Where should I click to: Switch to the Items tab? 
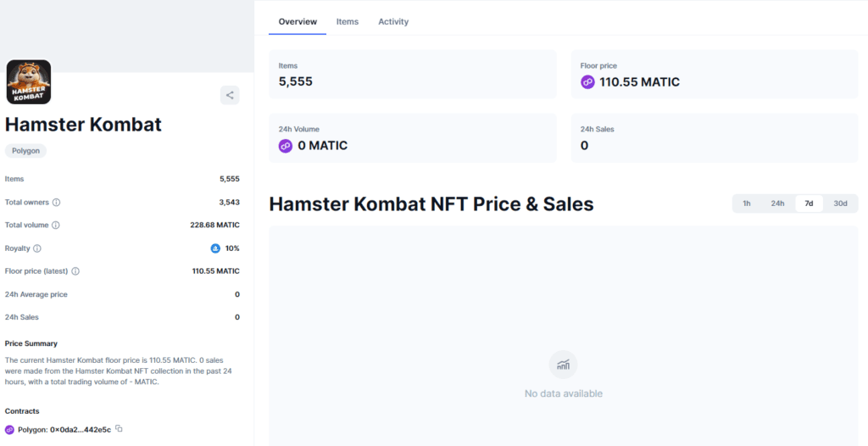(348, 21)
